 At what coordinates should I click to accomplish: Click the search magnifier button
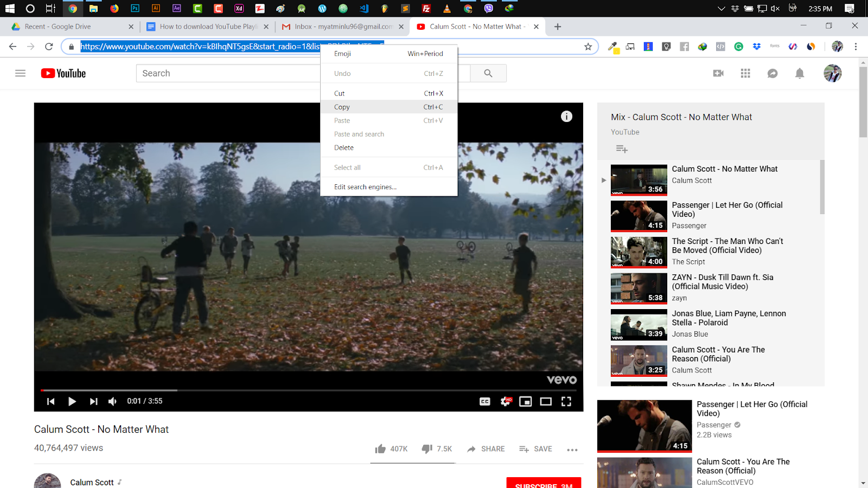coord(488,73)
